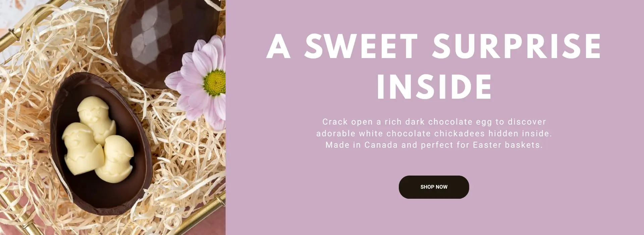The width and height of the screenshot is (644, 235).
Task: Click the word SWEET in the headline
Action: click(361, 46)
